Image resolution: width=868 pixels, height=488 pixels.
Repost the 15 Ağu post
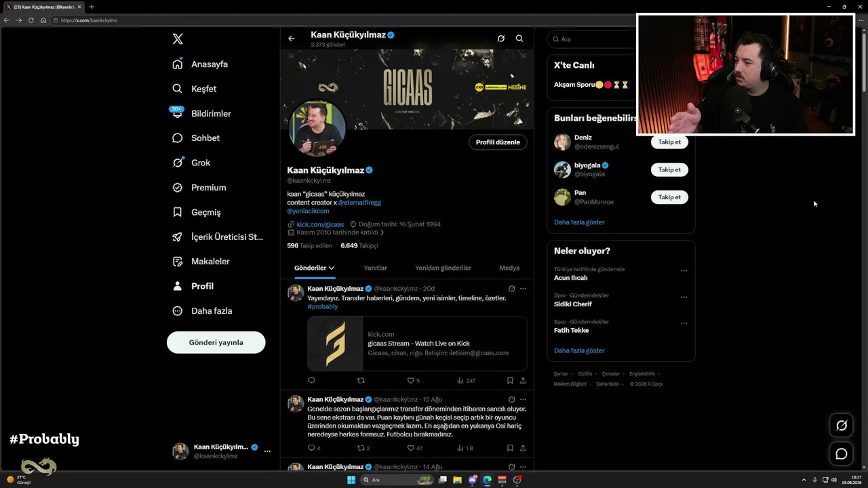coord(361,448)
